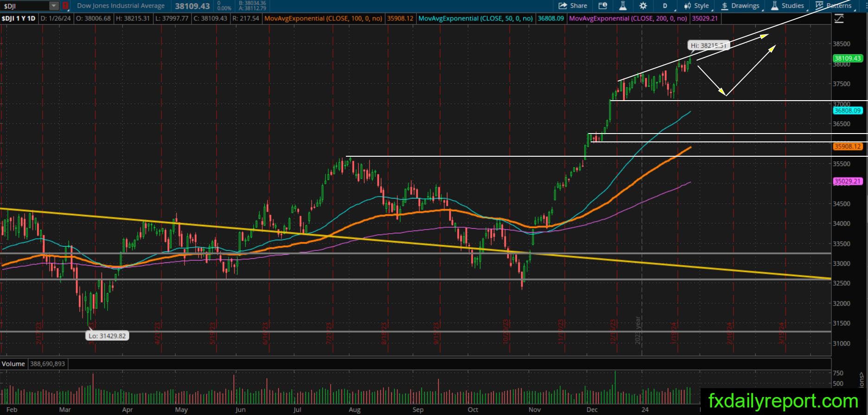This screenshot has height=415, width=868.
Task: Click the orange 35908.12 EMA price tag
Action: [848, 147]
